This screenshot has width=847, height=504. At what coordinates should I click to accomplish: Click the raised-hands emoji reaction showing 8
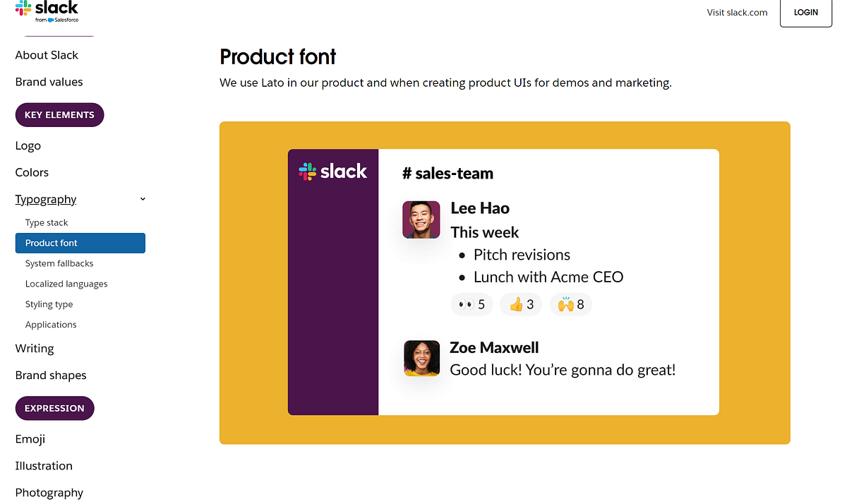570,304
